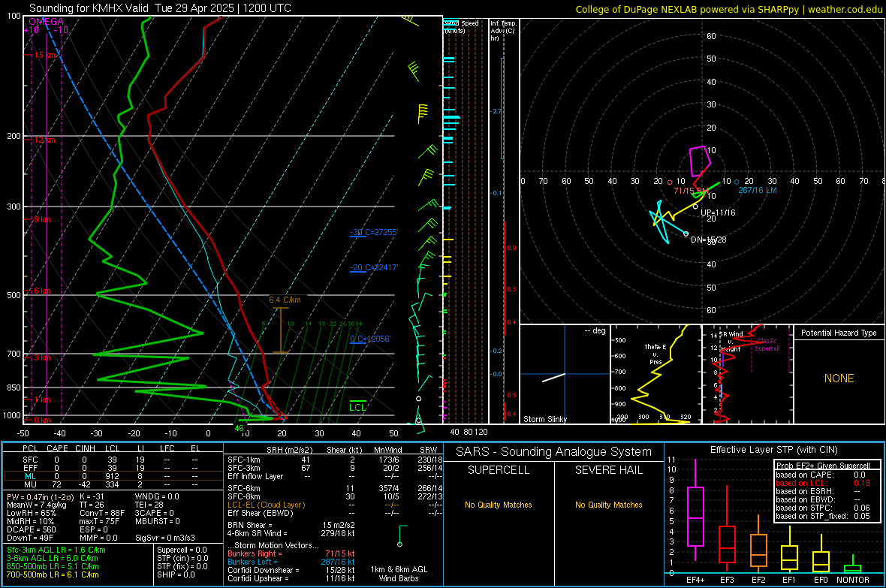Viewport: 886px width, 588px height.
Task: Click 'No Quality Matches' under SEVERE HAIL
Action: (608, 505)
